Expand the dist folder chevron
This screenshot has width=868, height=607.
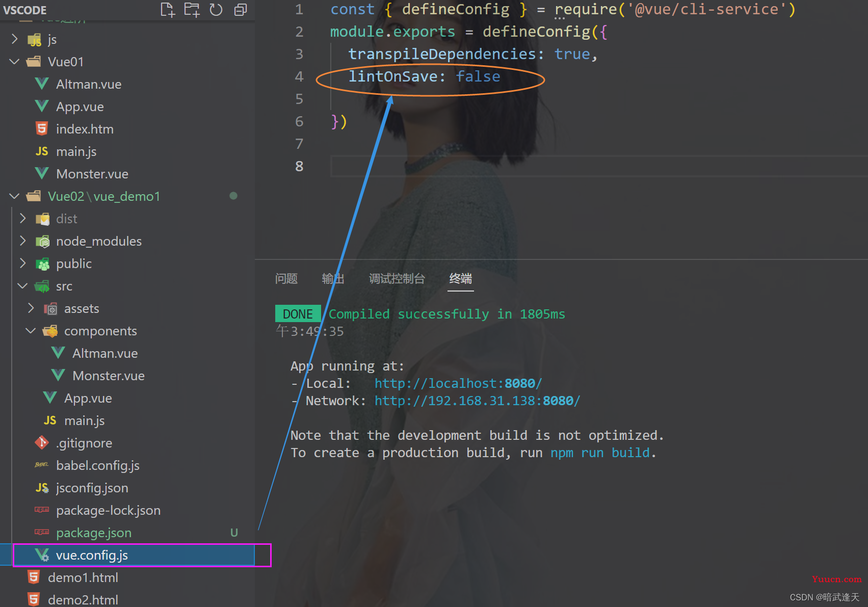(23, 219)
